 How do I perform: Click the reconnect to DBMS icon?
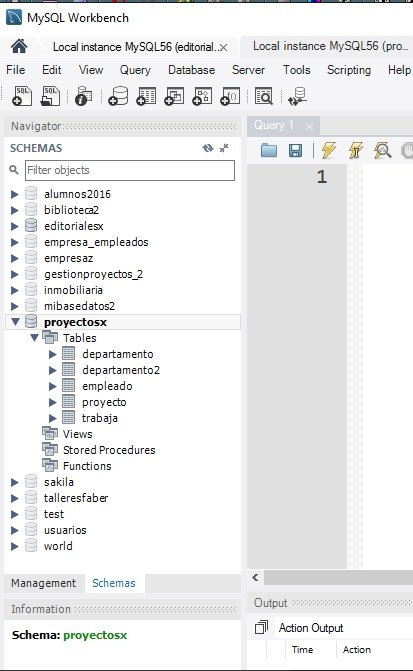pyautogui.click(x=297, y=96)
